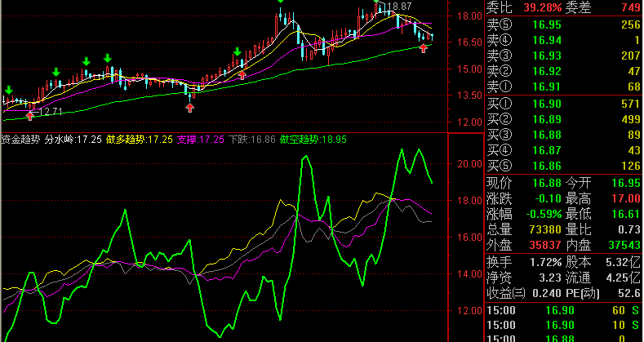Click the 15:00 trade row with volume 60
This screenshot has height=342, width=644.
tap(564, 310)
